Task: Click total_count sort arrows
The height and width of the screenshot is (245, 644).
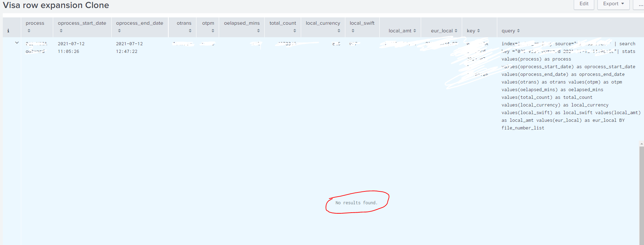Action: (295, 31)
